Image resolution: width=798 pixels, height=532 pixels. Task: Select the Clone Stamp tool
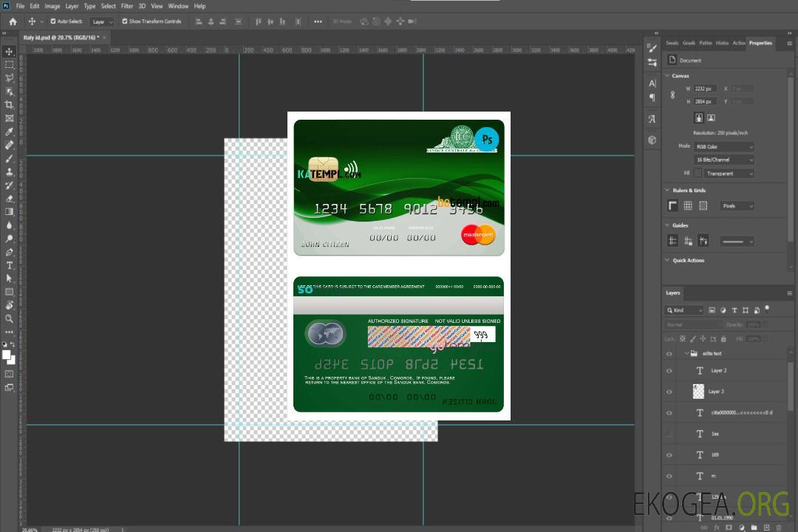click(x=9, y=171)
